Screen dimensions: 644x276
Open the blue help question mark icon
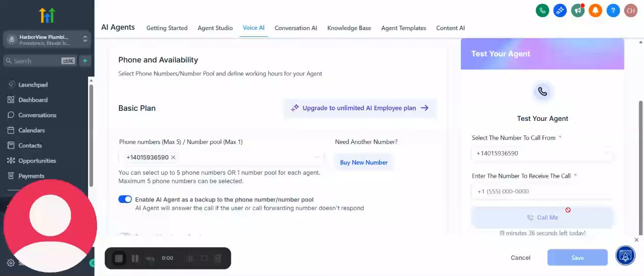[x=613, y=10]
